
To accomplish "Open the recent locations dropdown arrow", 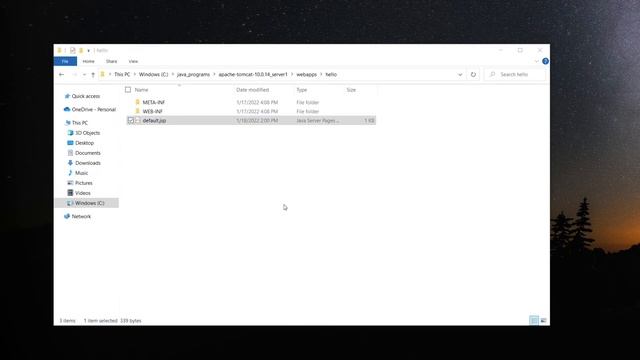I will click(84, 75).
